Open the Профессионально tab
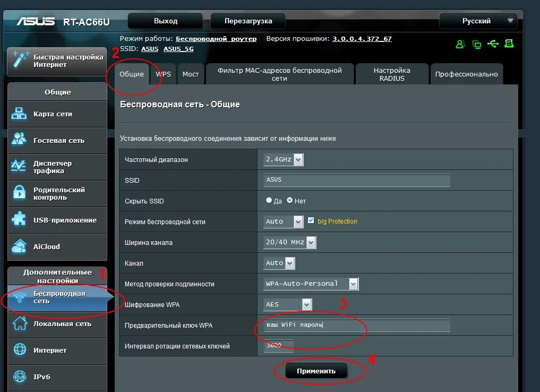This screenshot has height=392, width=540. 466,74
